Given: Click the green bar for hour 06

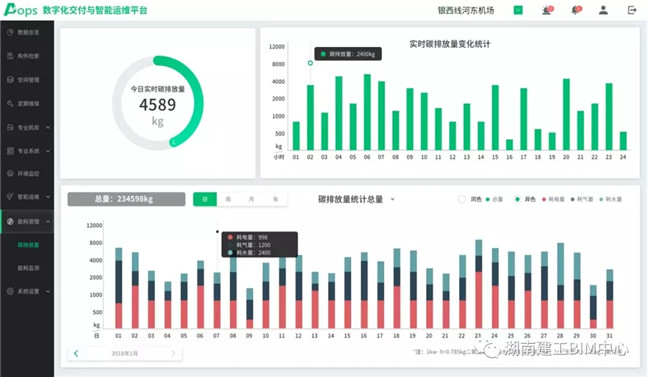Looking at the screenshot, I should [367, 112].
